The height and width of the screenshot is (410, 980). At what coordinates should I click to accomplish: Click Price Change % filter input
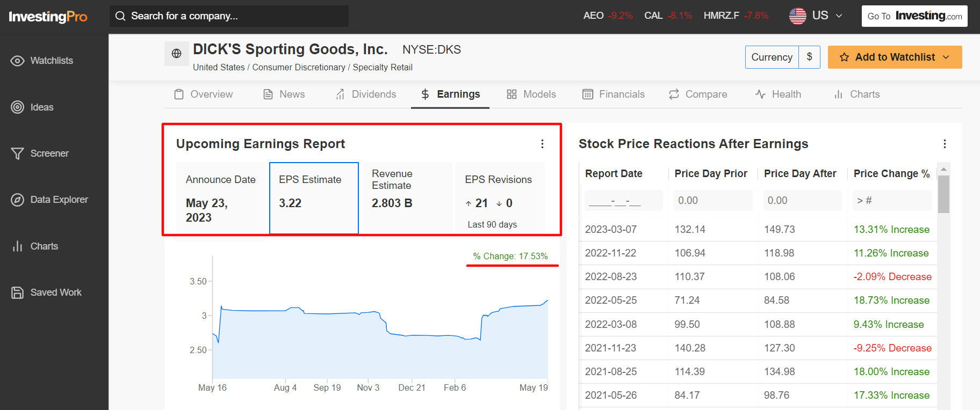click(892, 201)
